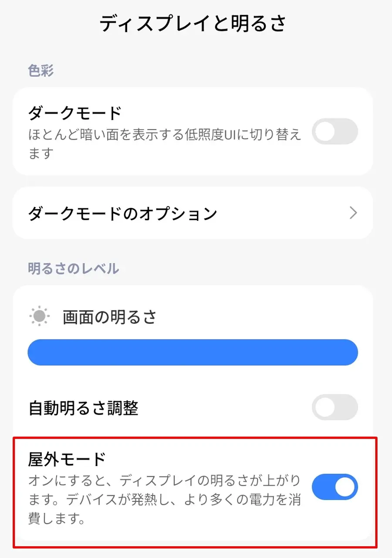Tap the 屋外モード heading text
Viewport: 392px width, 558px height.
(x=67, y=459)
